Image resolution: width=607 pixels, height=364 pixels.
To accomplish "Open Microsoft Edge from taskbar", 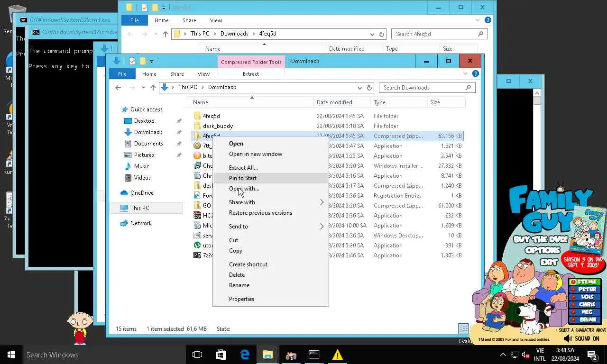I will [x=245, y=355].
